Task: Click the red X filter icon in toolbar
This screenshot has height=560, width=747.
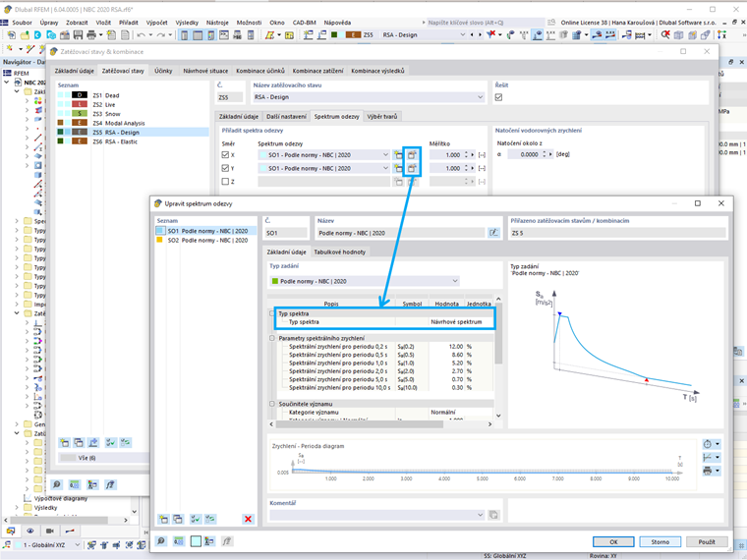Action: pos(490,34)
